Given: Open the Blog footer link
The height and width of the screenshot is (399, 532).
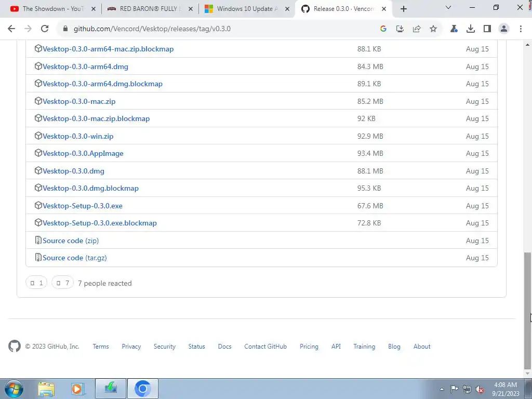Looking at the screenshot, I should (x=394, y=347).
